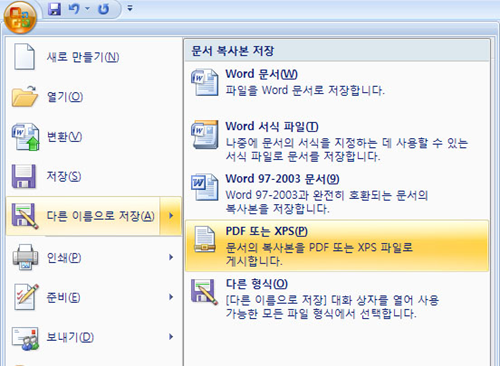Click description 문서의 복사본을 PDF 또는 XPS 파일로

(x=319, y=248)
